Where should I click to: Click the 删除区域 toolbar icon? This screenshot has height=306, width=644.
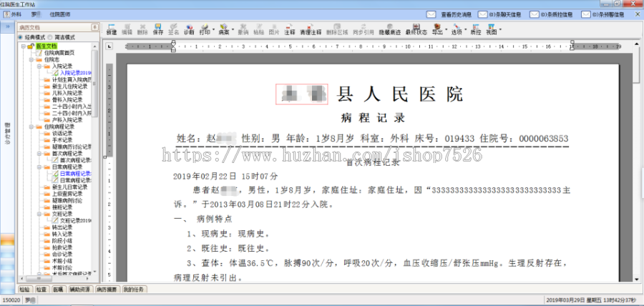[x=337, y=29]
